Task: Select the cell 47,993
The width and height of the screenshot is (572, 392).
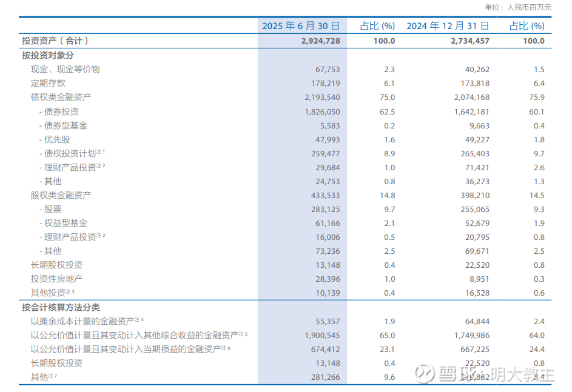Action: (x=328, y=140)
